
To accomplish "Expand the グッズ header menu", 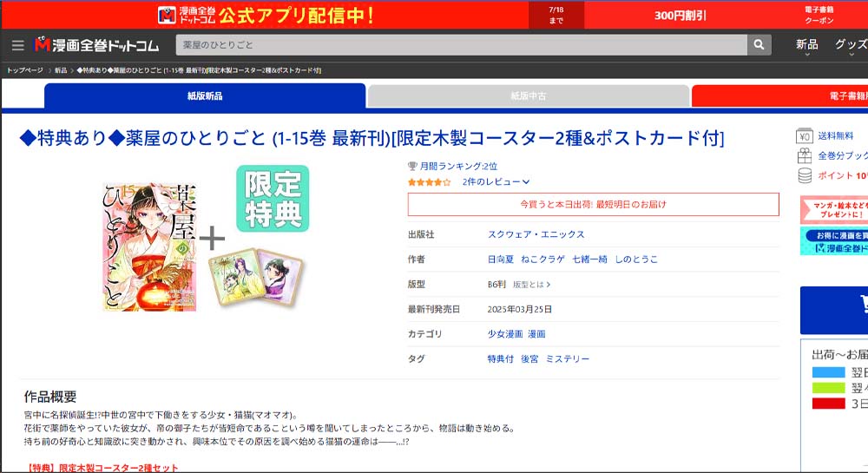I will [x=852, y=46].
